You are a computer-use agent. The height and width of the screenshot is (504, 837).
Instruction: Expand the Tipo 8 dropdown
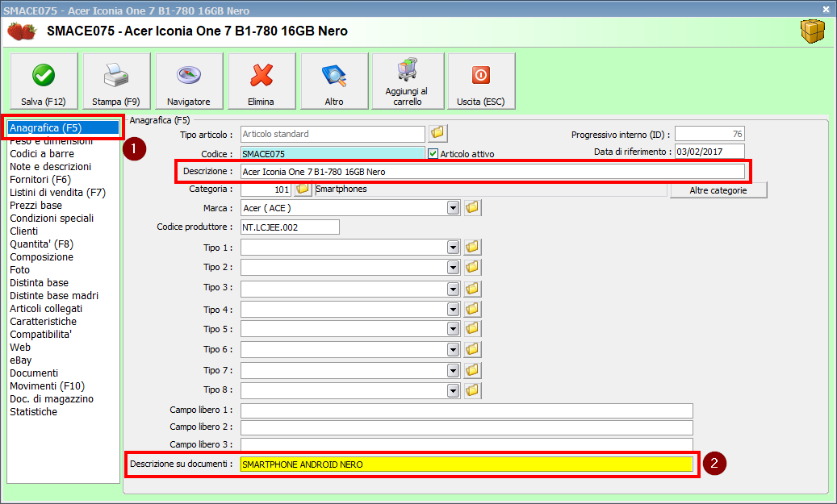(453, 391)
